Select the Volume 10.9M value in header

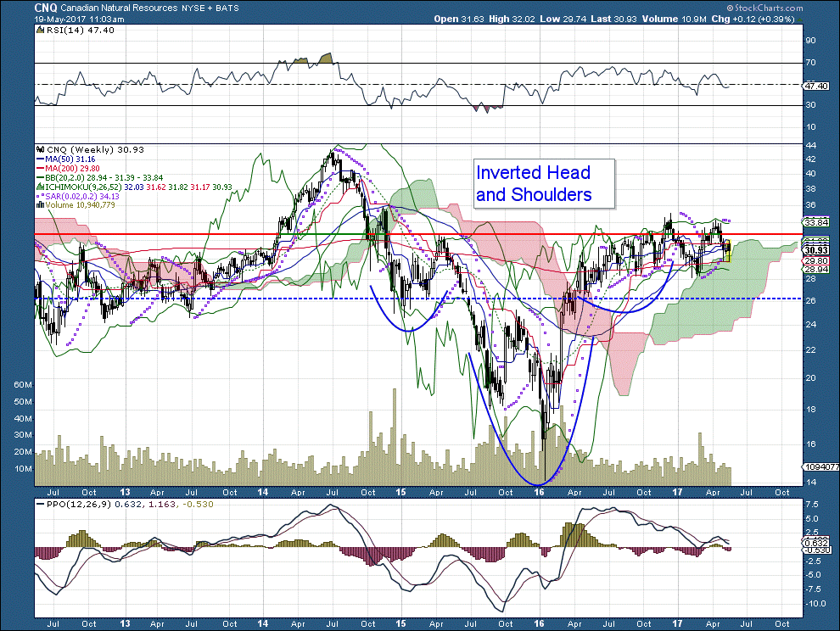675,19
